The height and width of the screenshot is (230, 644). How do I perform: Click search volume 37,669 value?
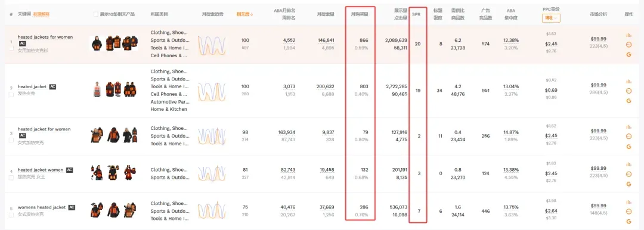point(327,207)
